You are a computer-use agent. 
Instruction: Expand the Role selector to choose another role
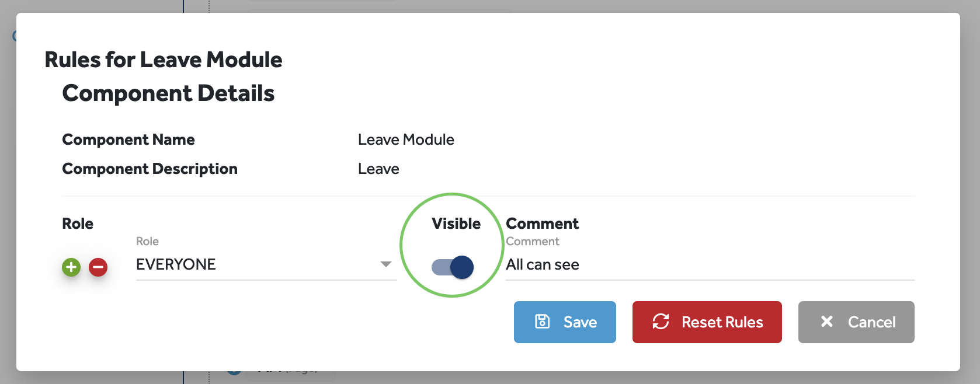(263, 264)
